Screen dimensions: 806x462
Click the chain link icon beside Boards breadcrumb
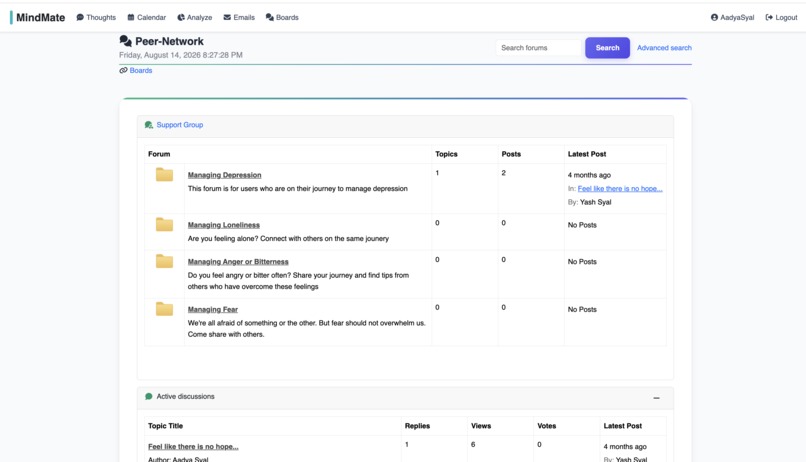pyautogui.click(x=123, y=70)
